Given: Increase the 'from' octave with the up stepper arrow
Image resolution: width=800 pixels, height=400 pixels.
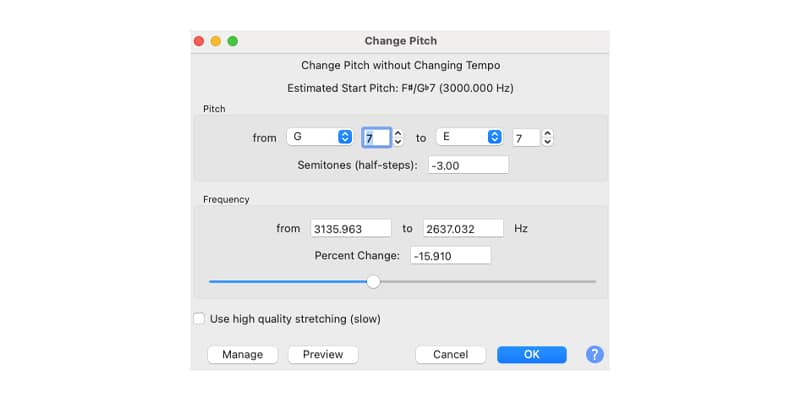Looking at the screenshot, I should pyautogui.click(x=398, y=133).
